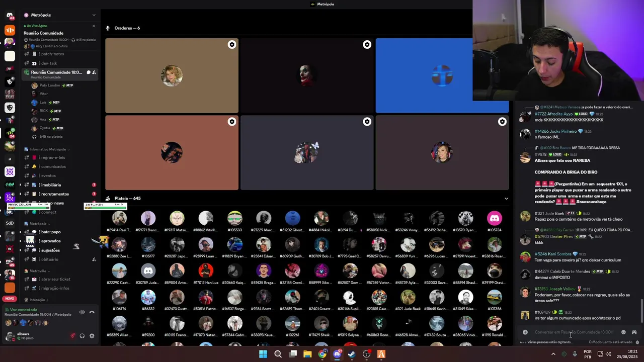Open chat icon on Reunião Comunidade channel
Image resolution: width=644 pixels, height=362 pixels.
[89, 72]
